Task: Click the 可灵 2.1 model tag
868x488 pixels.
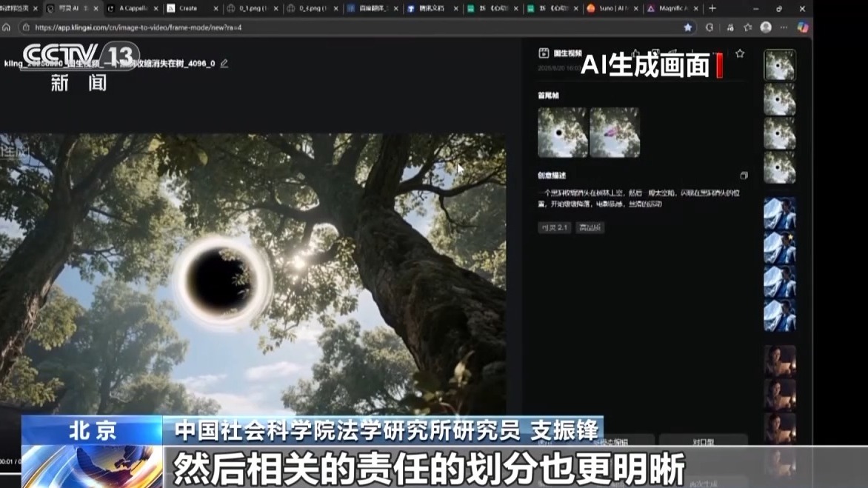Action: pos(554,227)
